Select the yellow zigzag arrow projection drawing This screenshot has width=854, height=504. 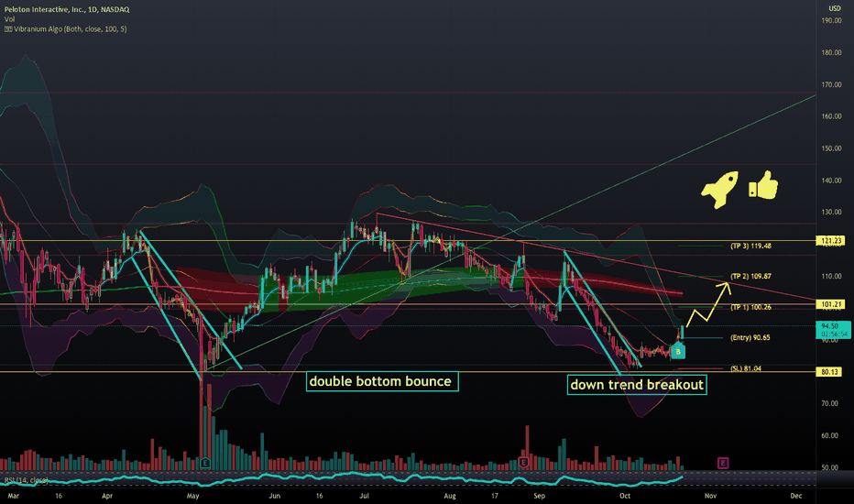[x=708, y=305]
